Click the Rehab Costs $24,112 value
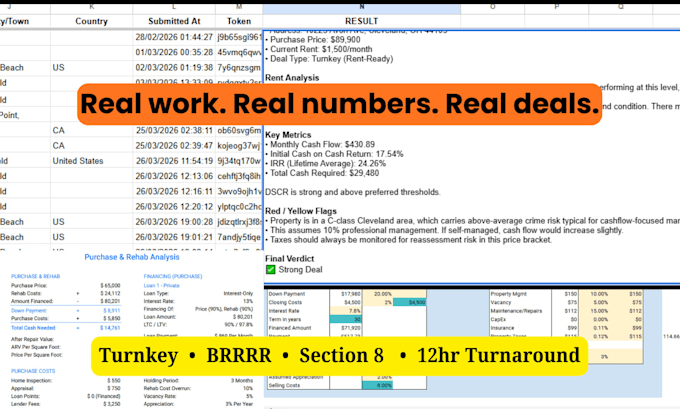The width and height of the screenshot is (680, 409). pyautogui.click(x=110, y=294)
